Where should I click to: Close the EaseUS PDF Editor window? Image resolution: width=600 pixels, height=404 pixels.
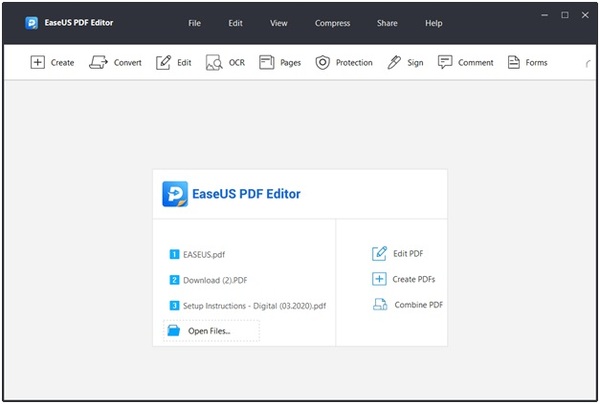click(x=585, y=15)
